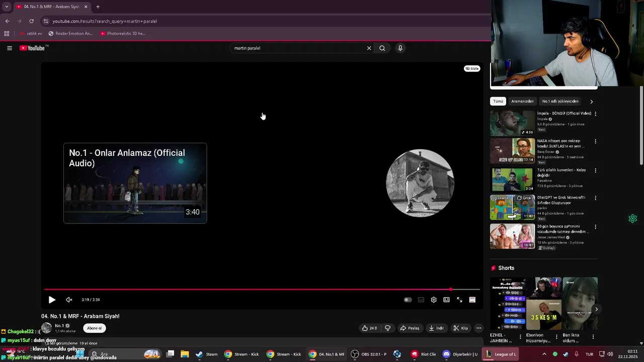Open Impala - DÖNGÜ video thumbnail

[513, 123]
